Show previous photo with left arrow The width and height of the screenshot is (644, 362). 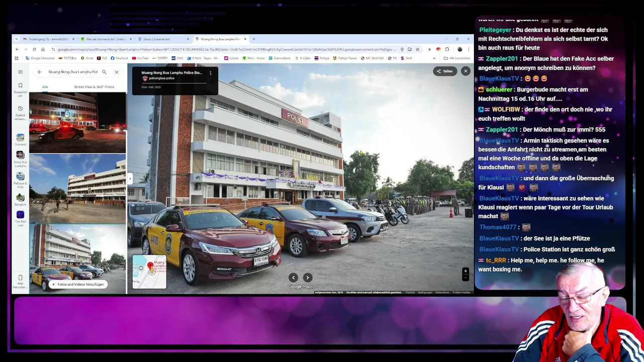293,278
